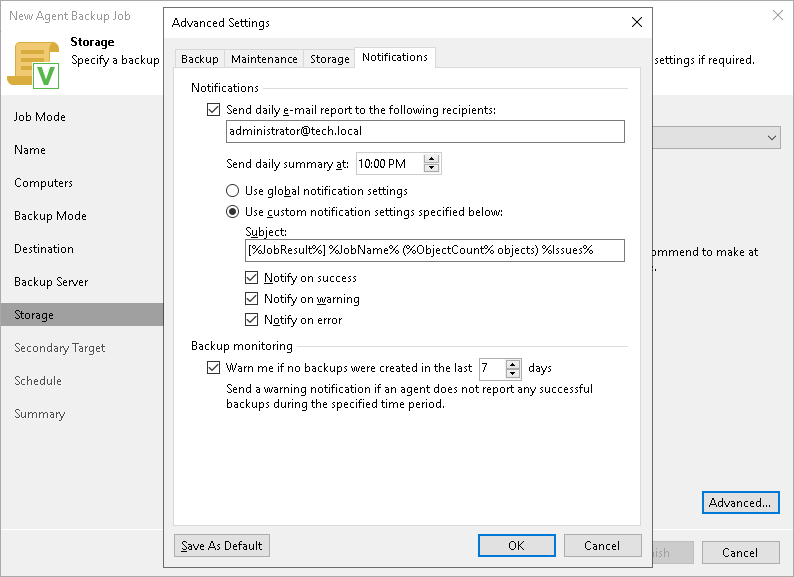Screen dimensions: 794x577
Task: Toggle Notify on error checkbox
Action: pos(252,320)
